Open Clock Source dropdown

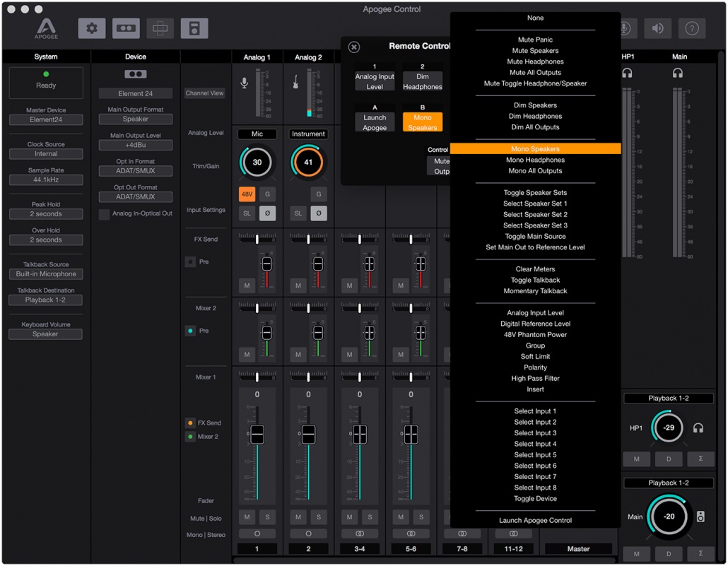pos(46,154)
